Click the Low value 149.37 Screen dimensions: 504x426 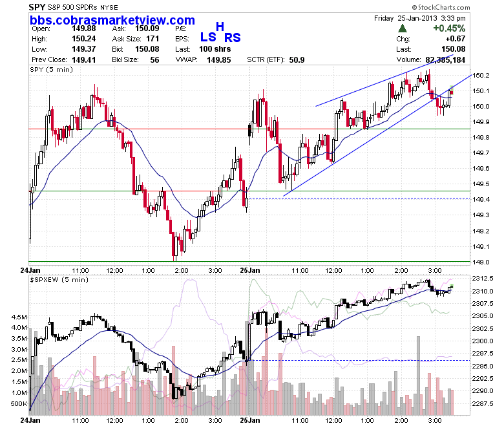point(83,49)
